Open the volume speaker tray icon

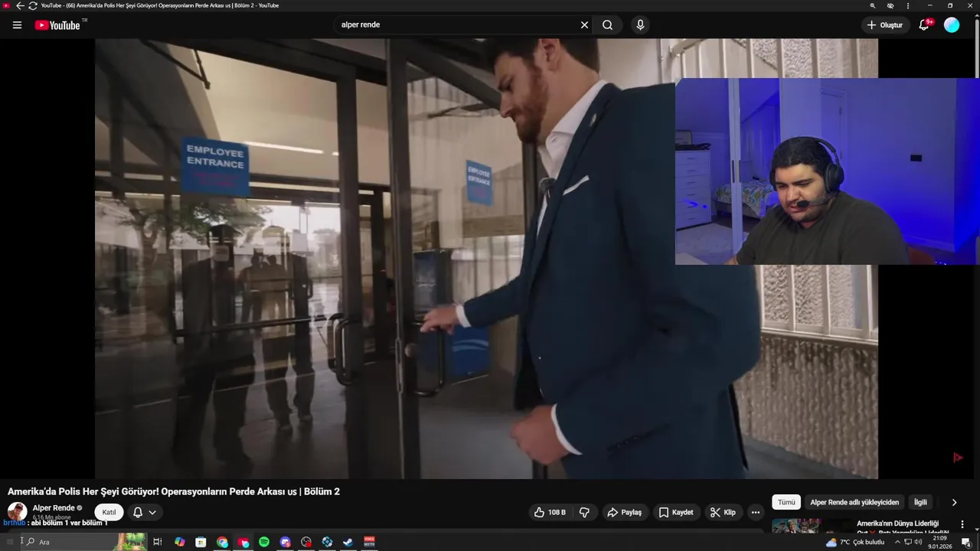(x=918, y=542)
